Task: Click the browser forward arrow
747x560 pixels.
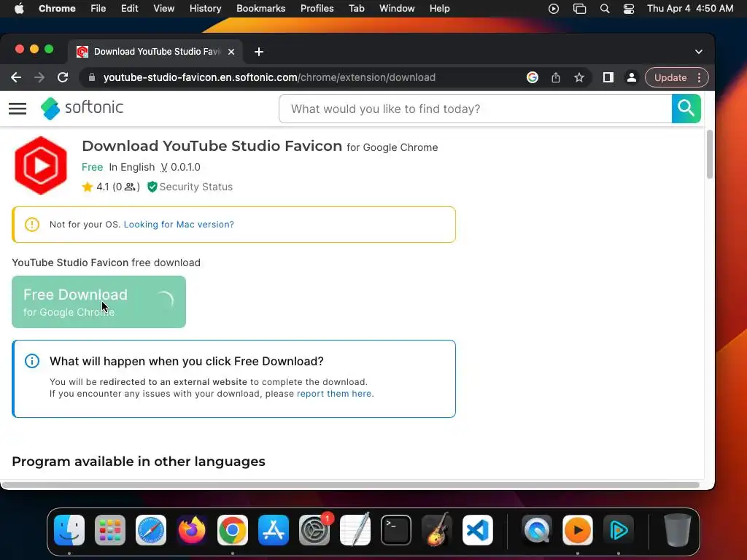Action: click(39, 77)
